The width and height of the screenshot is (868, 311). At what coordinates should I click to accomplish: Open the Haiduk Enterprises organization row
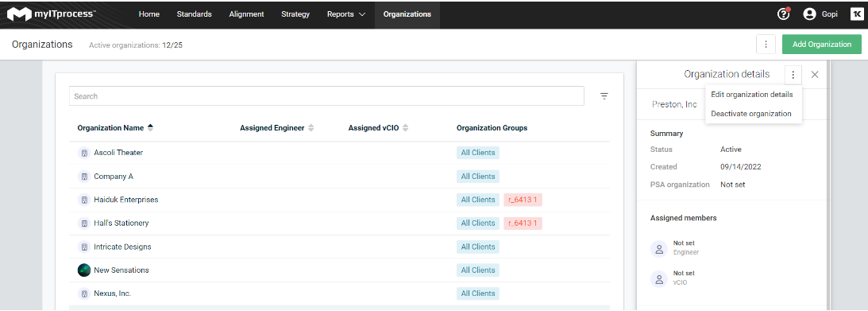coord(339,200)
